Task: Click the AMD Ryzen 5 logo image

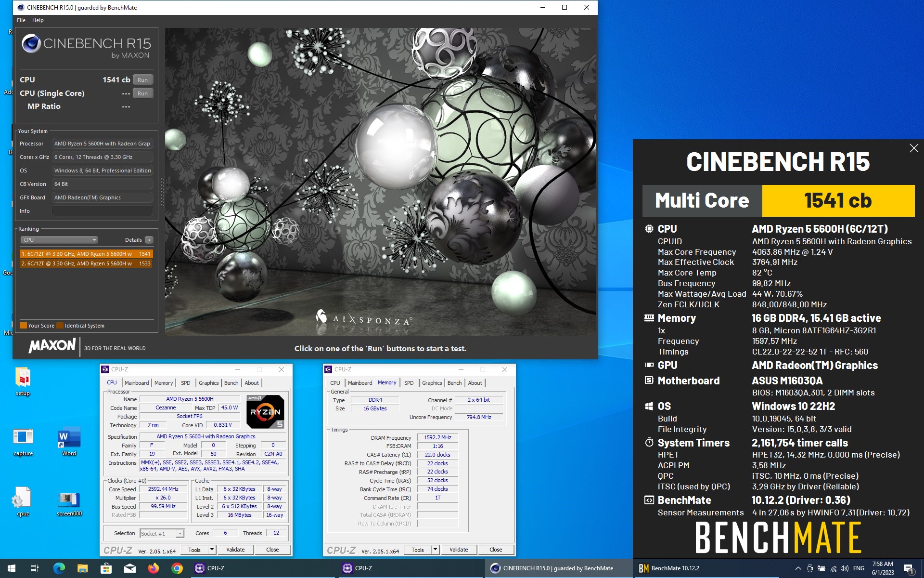Action: [x=265, y=412]
